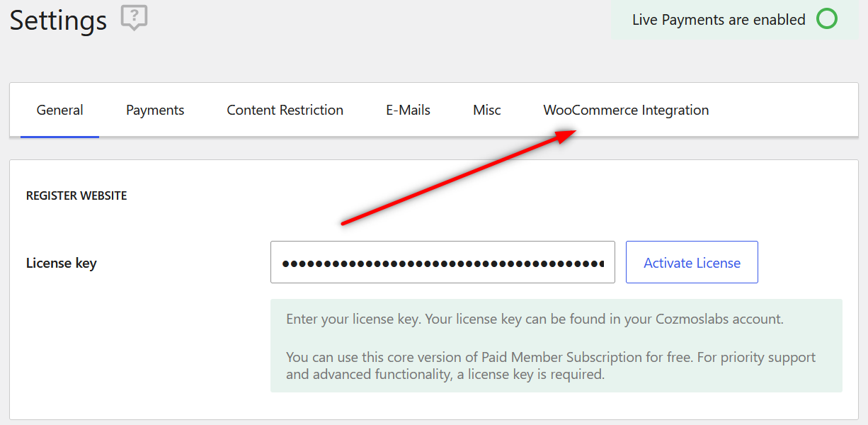This screenshot has width=868, height=425.
Task: Click inside the License key field
Action: (442, 262)
